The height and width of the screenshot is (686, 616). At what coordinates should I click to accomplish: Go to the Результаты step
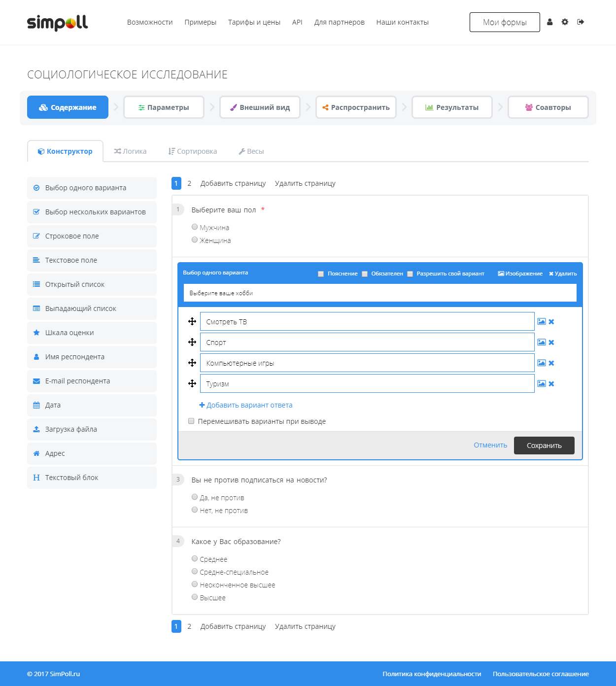pos(452,107)
